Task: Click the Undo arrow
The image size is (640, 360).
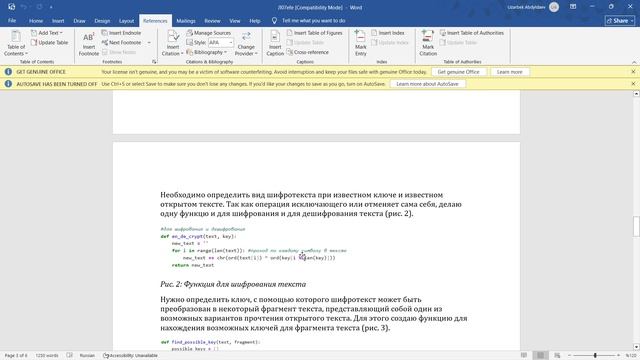Action: [x=24, y=7]
